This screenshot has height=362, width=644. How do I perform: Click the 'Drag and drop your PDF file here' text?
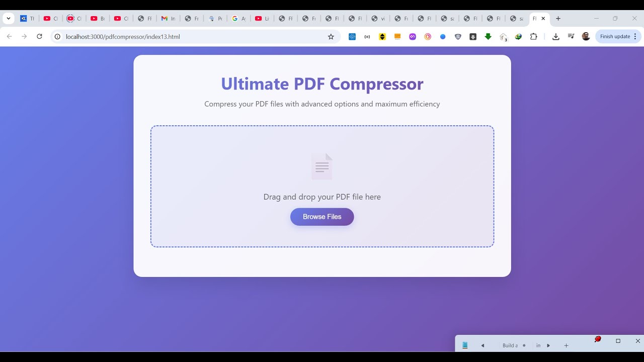pyautogui.click(x=322, y=197)
